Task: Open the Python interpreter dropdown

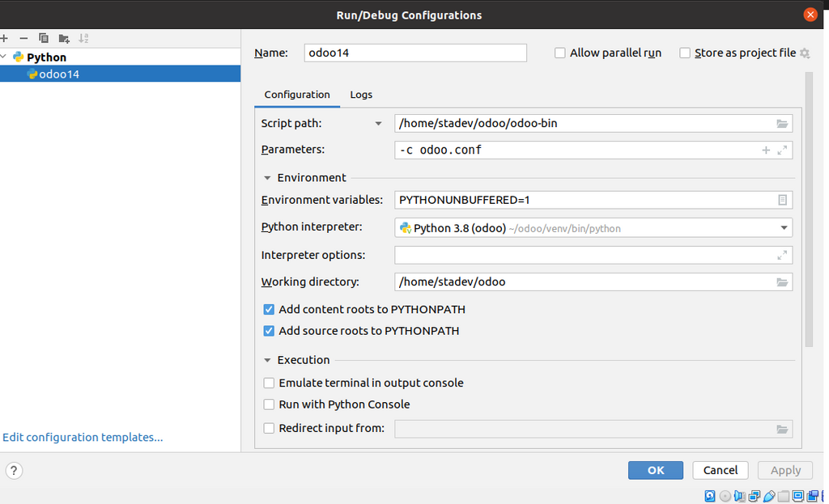Action: coord(784,227)
